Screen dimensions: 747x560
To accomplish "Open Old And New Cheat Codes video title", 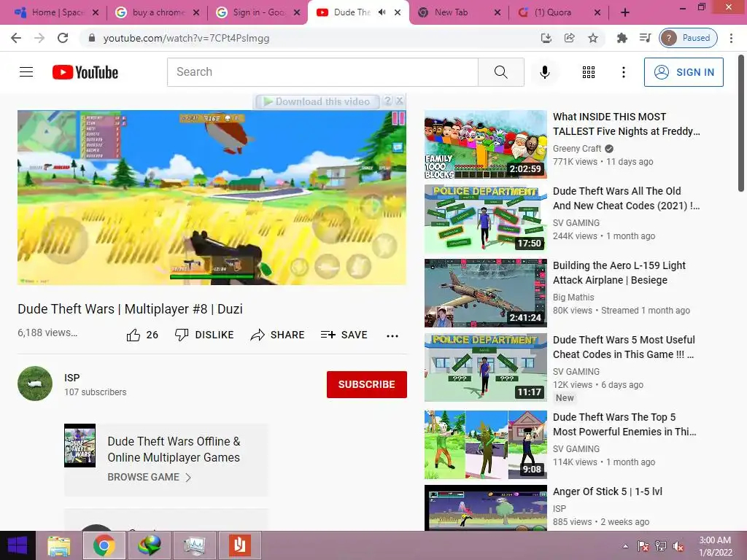I will [x=626, y=198].
